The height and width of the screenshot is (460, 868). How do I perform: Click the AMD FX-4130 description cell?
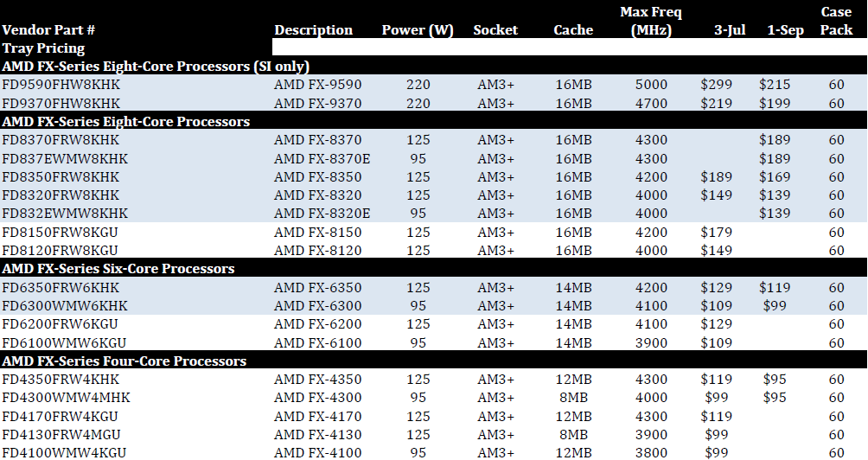(x=318, y=435)
